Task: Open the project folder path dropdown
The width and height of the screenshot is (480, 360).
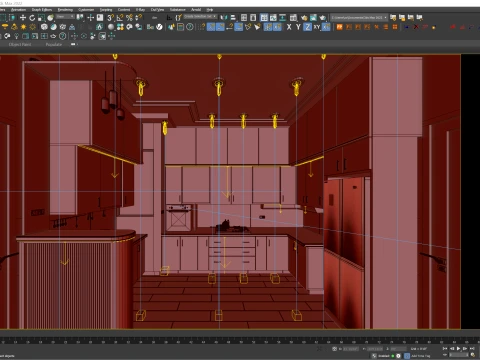Action: pyautogui.click(x=359, y=17)
